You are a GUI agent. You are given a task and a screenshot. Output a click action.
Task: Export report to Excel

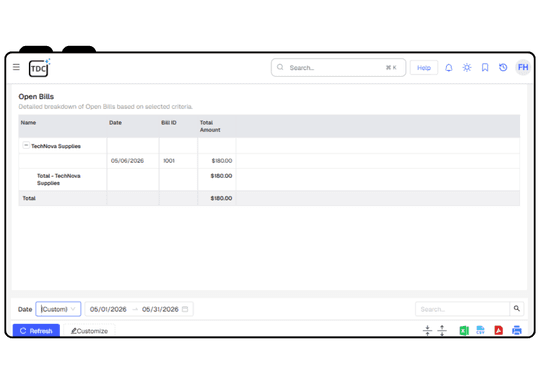(464, 330)
